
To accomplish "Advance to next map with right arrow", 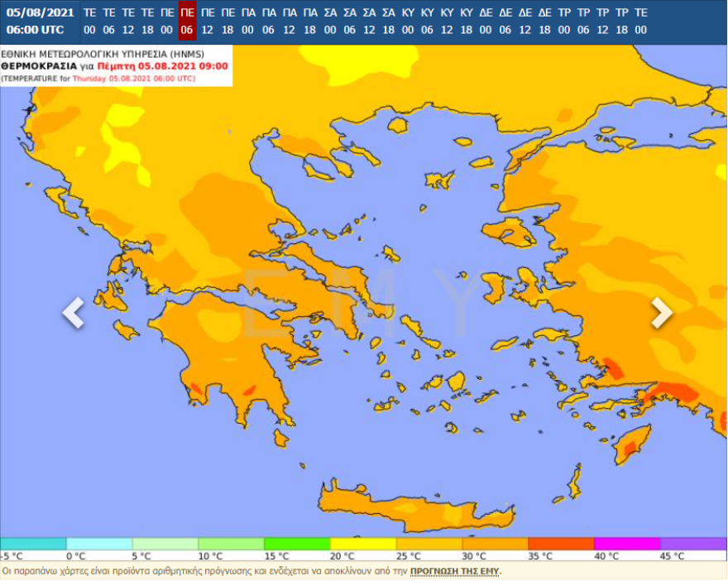I will click(661, 313).
